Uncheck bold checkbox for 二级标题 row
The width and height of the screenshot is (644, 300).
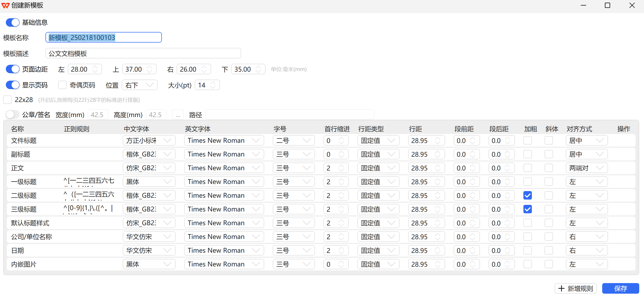point(527,196)
